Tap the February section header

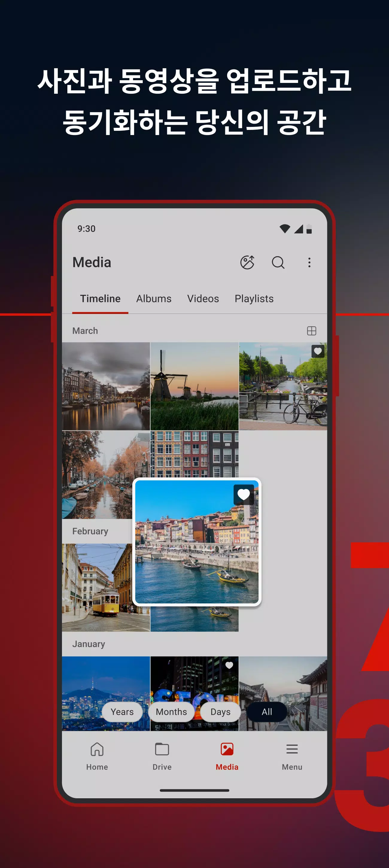(90, 531)
